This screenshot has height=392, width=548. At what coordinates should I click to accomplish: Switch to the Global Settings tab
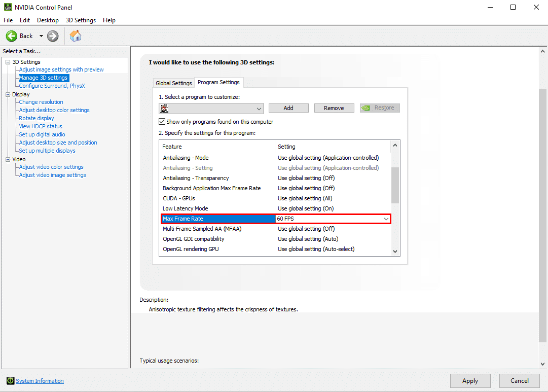pyautogui.click(x=174, y=83)
